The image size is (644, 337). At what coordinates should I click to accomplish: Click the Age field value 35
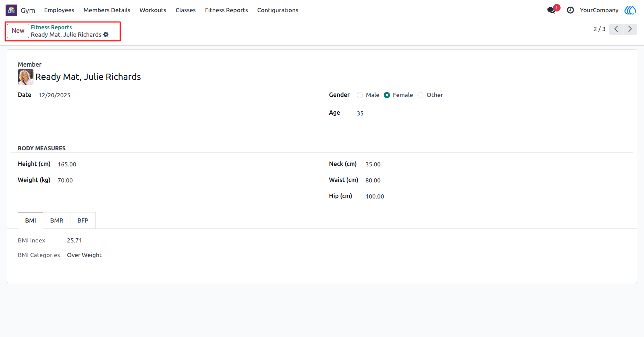coord(360,113)
